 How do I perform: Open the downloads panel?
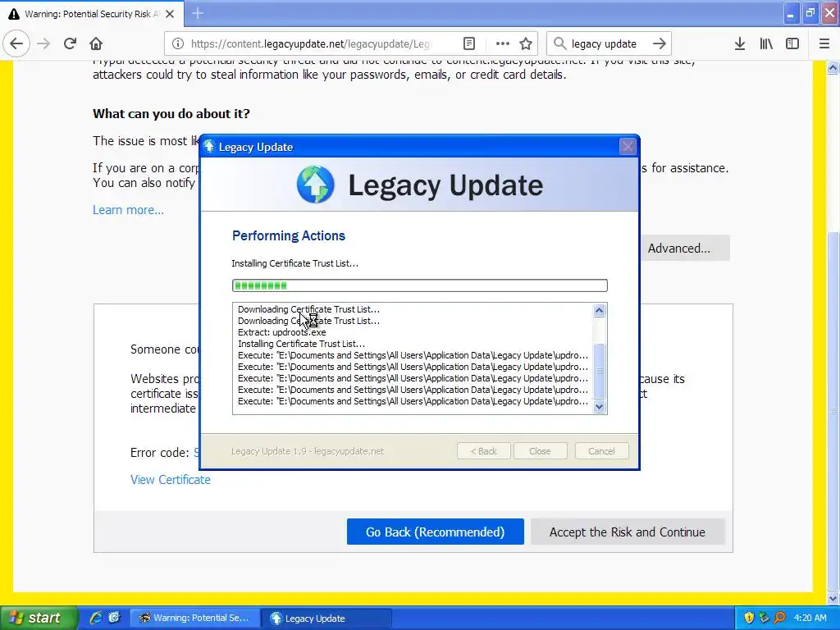[x=740, y=43]
